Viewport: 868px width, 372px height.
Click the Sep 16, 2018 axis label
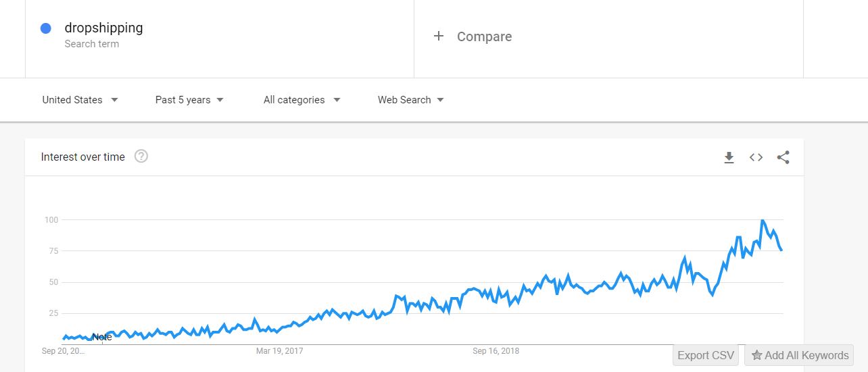[496, 350]
